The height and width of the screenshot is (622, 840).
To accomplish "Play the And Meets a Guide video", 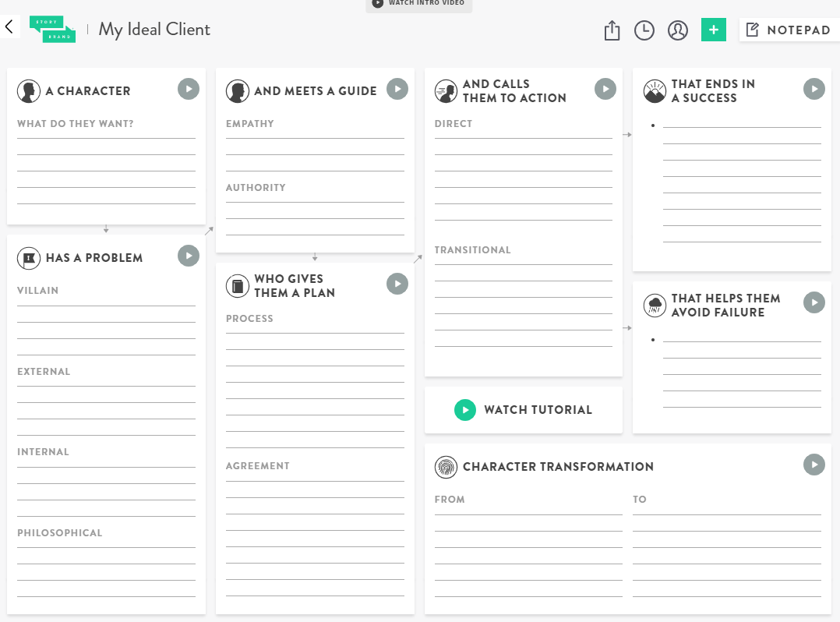I will tap(397, 89).
